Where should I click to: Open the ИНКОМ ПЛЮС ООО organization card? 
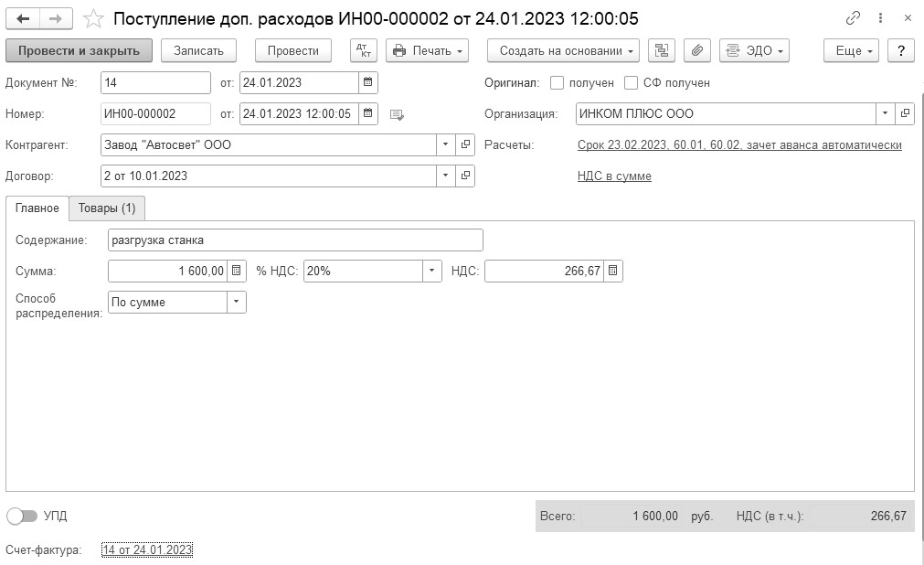905,113
